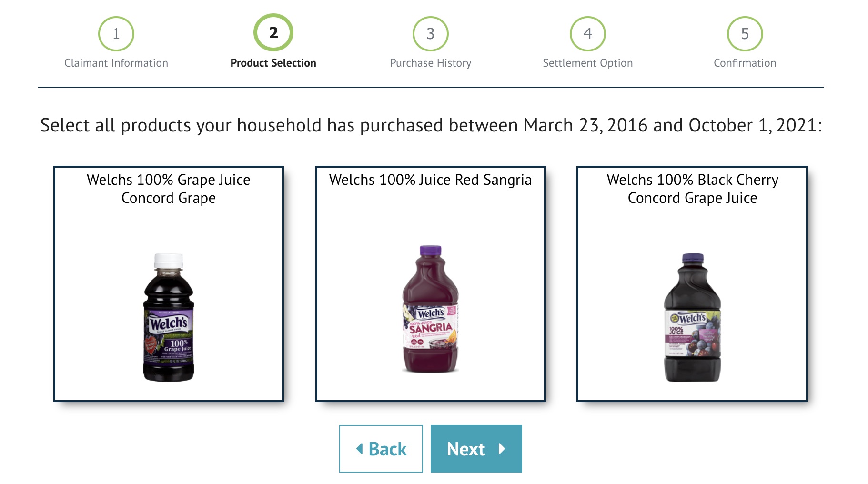Viewport: 868px width, 484px height.
Task: Go to Claimant Information step label
Action: tap(116, 63)
